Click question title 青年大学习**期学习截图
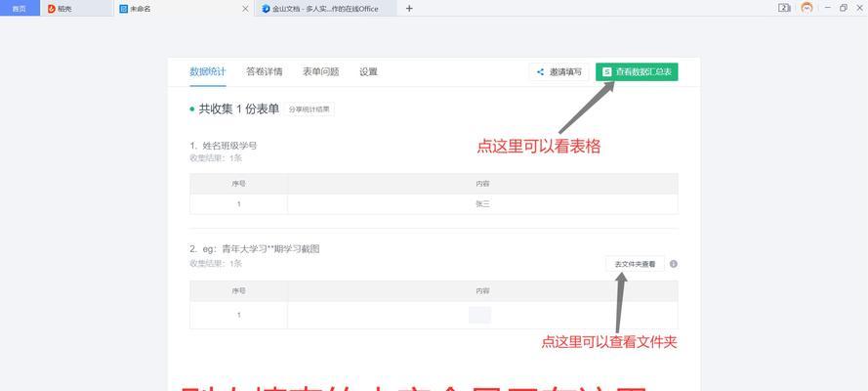 click(271, 249)
